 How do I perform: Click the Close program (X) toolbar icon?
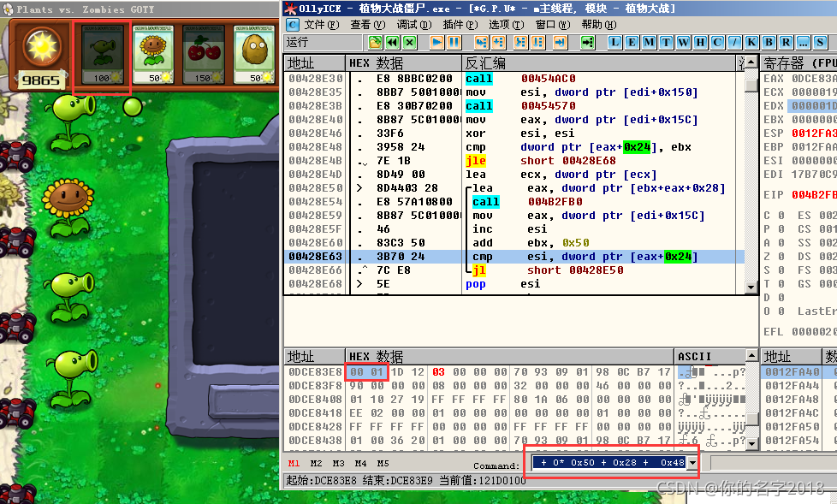point(409,42)
